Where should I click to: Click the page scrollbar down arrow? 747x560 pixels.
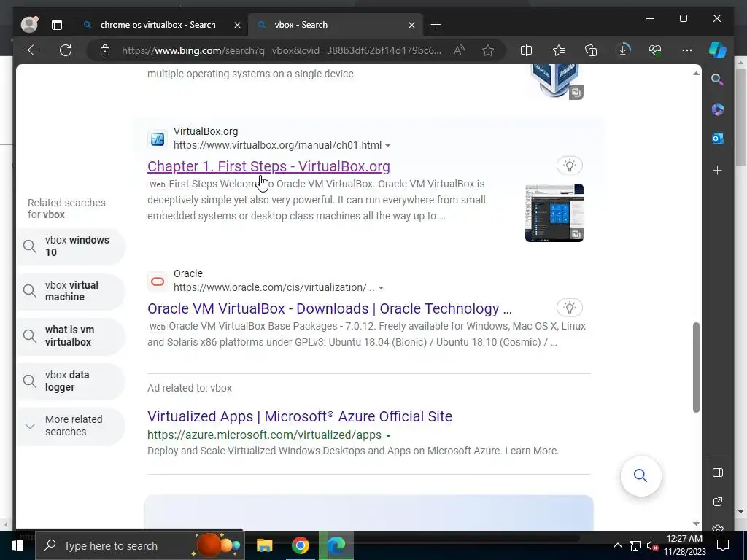pyautogui.click(x=696, y=524)
